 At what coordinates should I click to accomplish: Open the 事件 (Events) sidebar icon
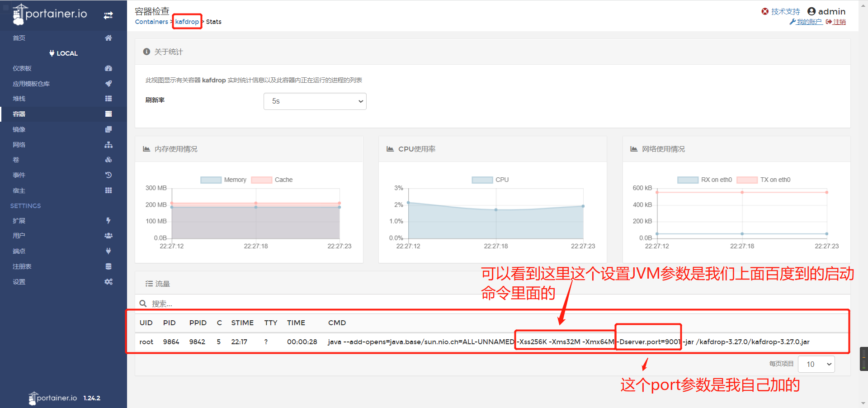[108, 175]
